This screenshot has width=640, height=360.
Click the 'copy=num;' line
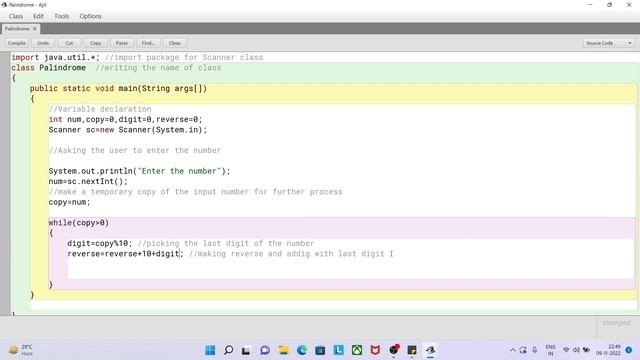[69, 202]
